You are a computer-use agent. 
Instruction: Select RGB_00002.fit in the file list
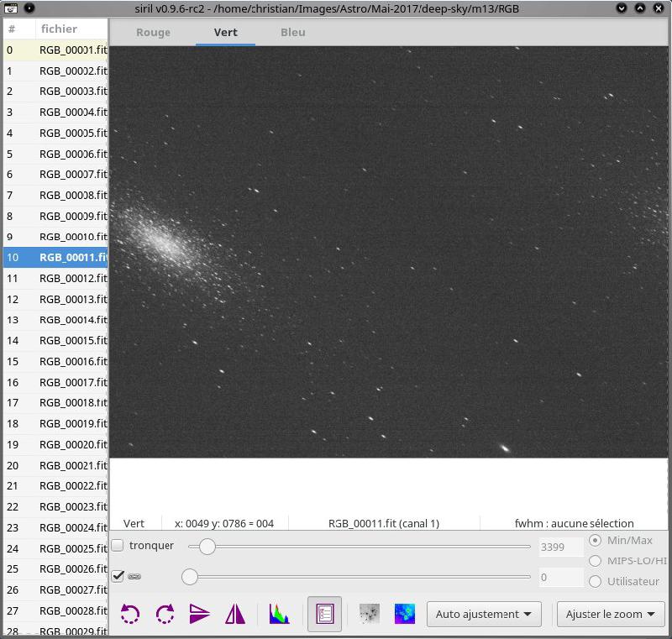coord(55,71)
